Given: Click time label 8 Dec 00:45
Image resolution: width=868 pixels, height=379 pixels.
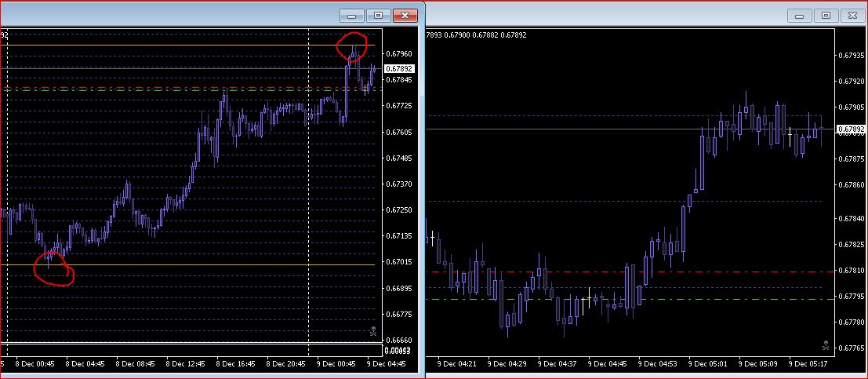Looking at the screenshot, I should (35, 365).
